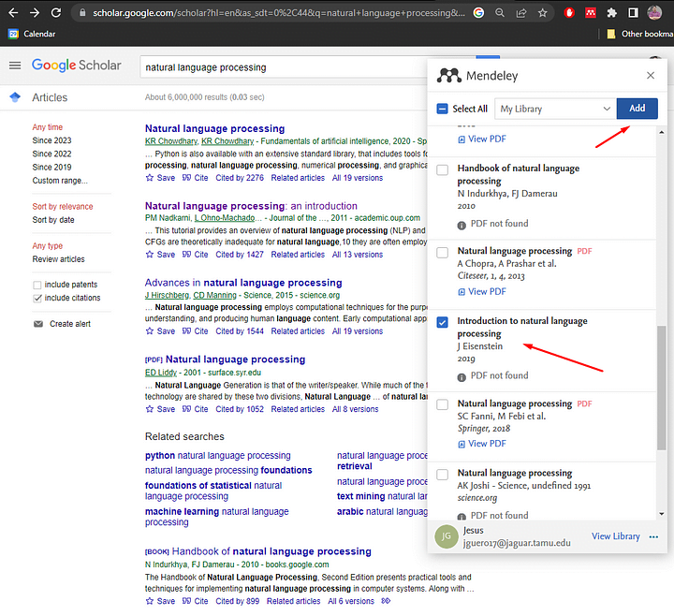
Task: Open the browser extensions puzzle icon
Action: [x=612, y=13]
